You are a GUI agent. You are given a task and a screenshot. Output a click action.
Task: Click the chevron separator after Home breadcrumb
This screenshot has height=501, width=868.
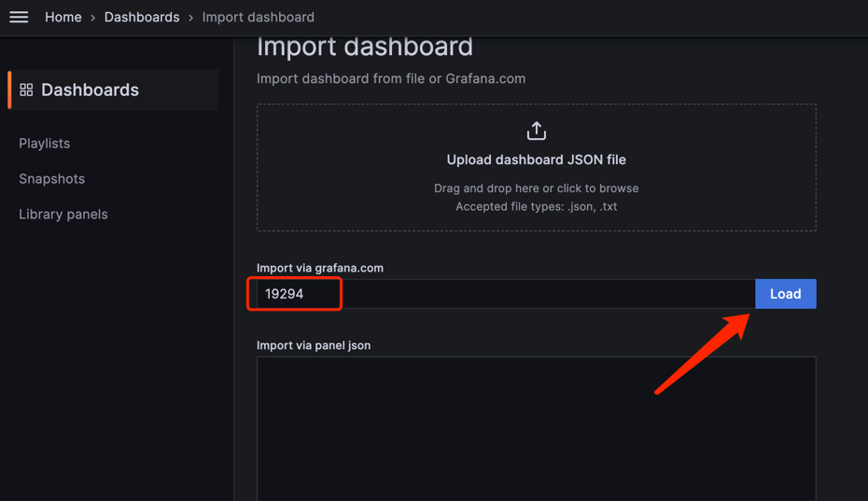click(x=93, y=18)
